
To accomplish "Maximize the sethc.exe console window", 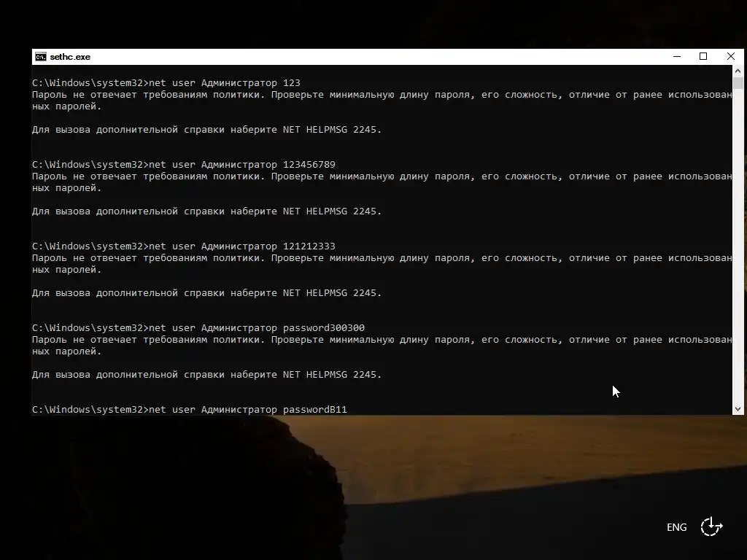I will (x=703, y=56).
